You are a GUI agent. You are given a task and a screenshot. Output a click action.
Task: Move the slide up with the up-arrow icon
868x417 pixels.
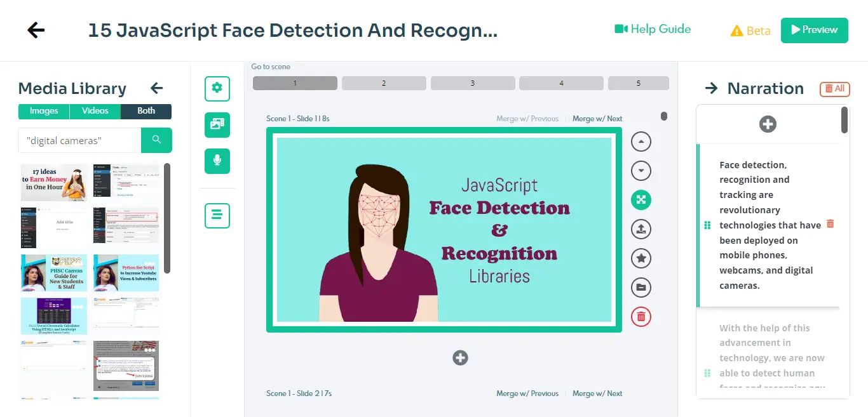tap(641, 142)
